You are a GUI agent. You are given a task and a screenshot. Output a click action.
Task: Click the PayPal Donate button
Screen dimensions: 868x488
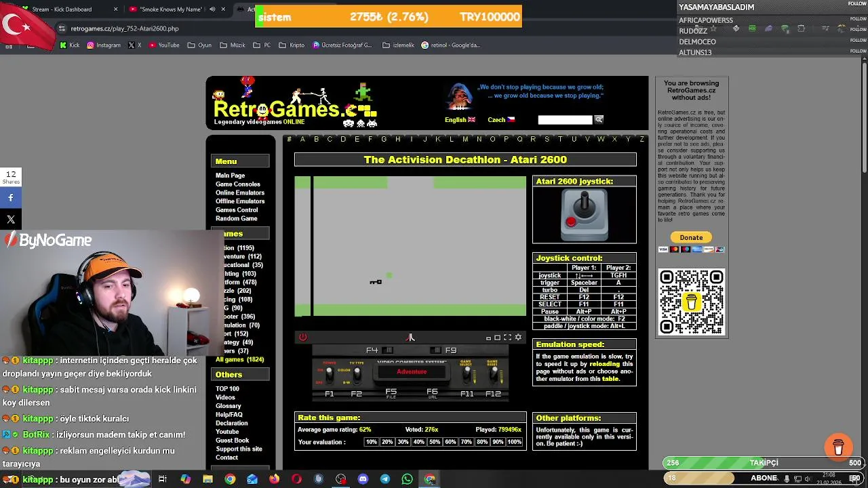pos(691,237)
